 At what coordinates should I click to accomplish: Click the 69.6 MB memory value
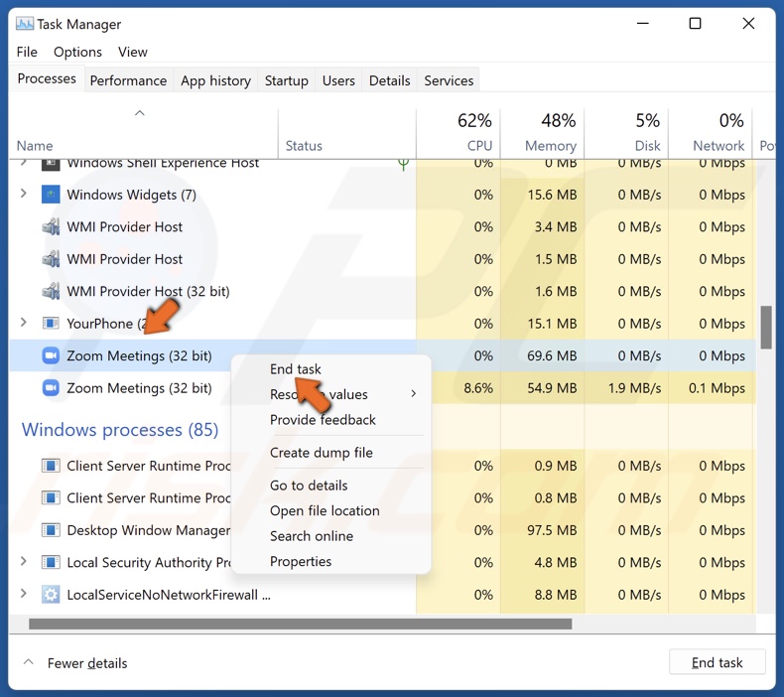point(552,355)
